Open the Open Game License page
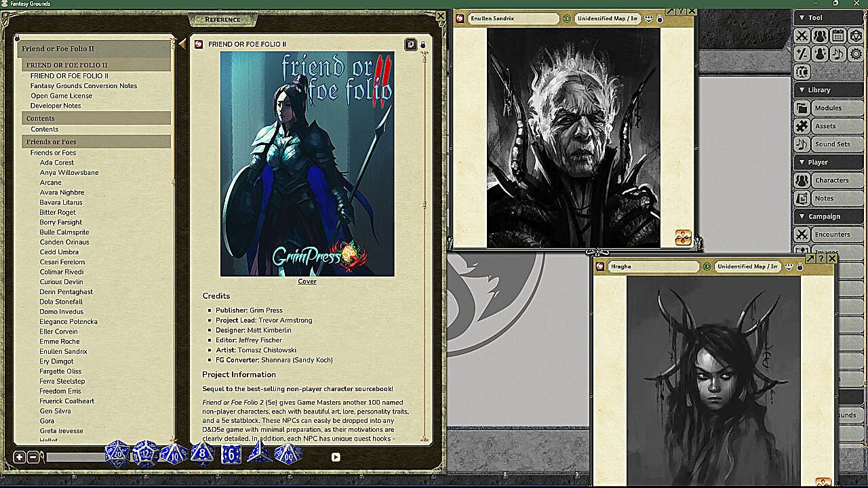The height and width of the screenshot is (488, 868). click(61, 96)
